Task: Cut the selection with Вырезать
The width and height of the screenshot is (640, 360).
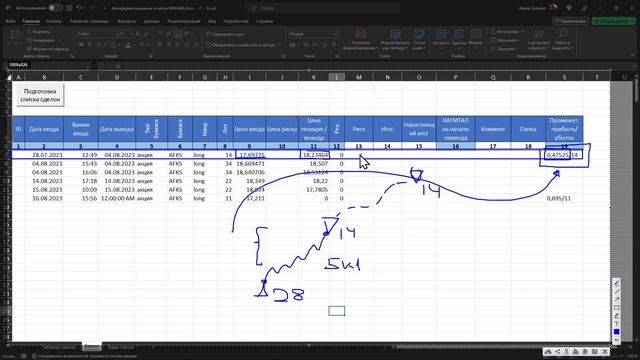Action: click(x=38, y=31)
